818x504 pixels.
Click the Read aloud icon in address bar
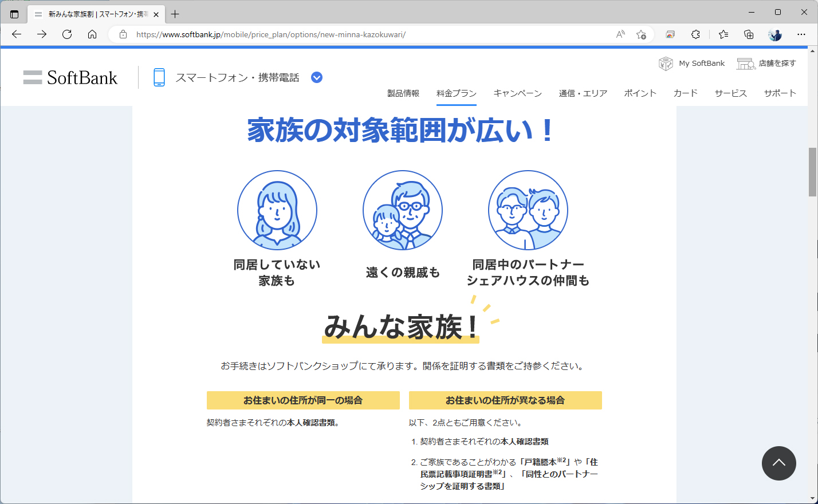point(620,34)
